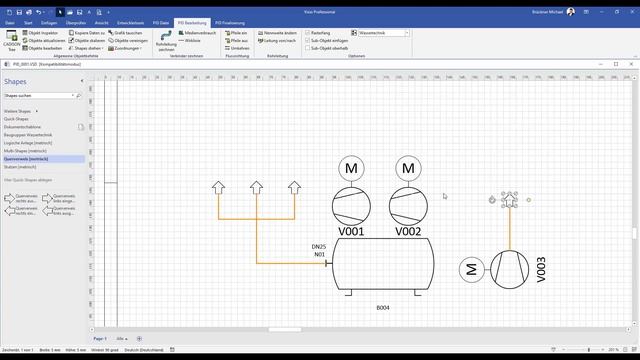Image resolution: width=640 pixels, height=360 pixels.
Task: Select Dokumentschablone stencil
Action: 22,127
